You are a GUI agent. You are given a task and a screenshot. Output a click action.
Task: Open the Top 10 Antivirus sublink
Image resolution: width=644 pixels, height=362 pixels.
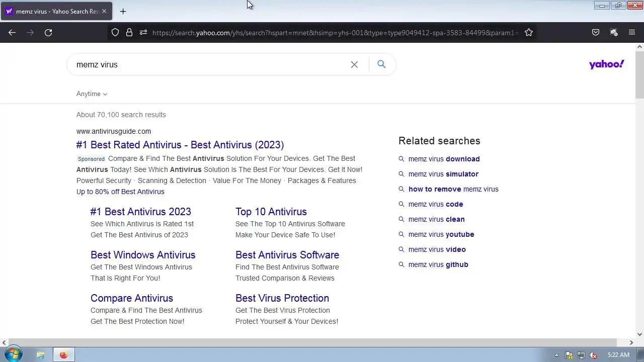tap(271, 212)
